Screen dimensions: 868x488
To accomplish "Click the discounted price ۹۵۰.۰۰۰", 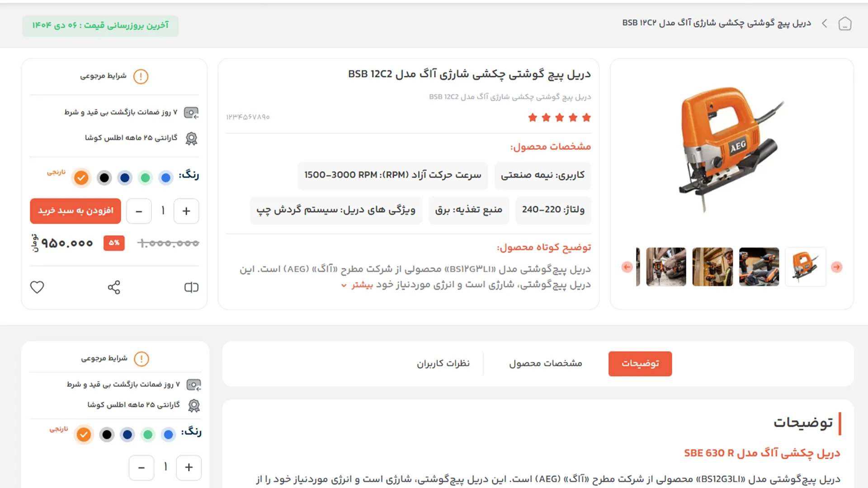I will tap(67, 244).
